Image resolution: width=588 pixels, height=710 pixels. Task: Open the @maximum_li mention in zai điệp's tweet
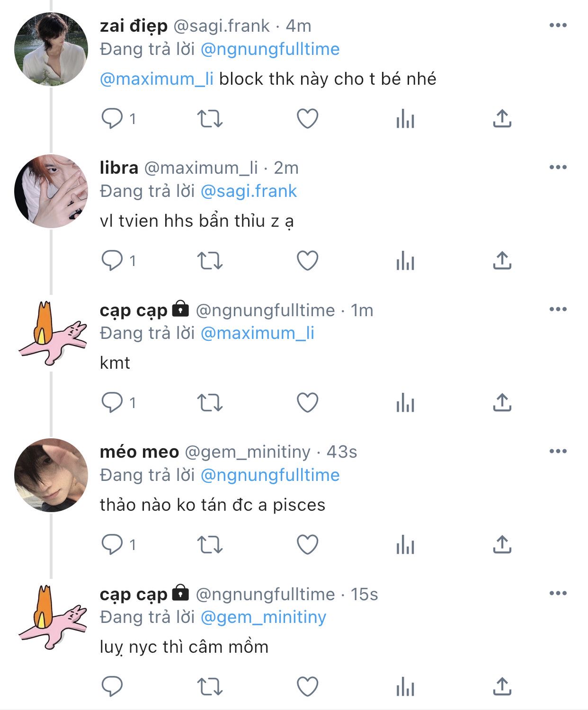(157, 79)
